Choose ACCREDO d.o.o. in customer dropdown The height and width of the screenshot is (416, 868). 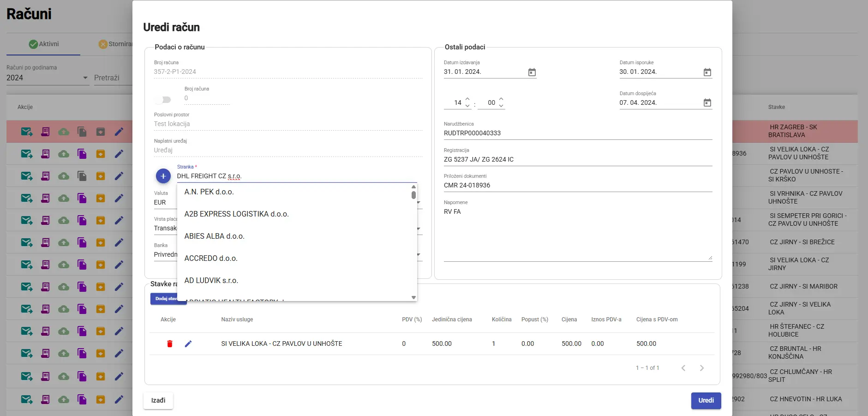211,259
